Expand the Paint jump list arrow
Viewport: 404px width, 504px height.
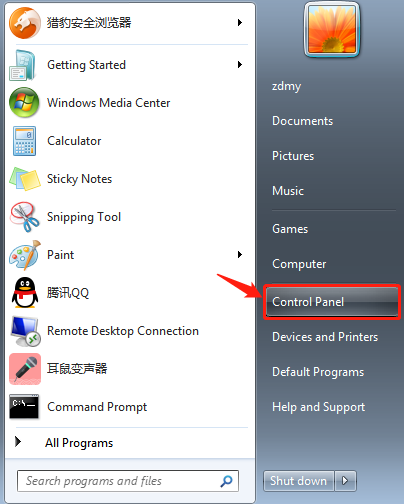239,255
